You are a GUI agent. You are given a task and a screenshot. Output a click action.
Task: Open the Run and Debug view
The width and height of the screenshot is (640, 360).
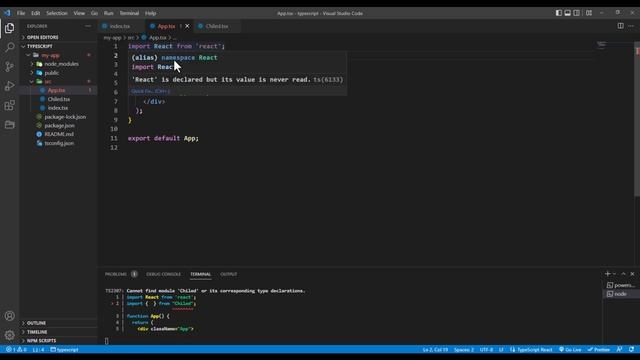pos(9,86)
